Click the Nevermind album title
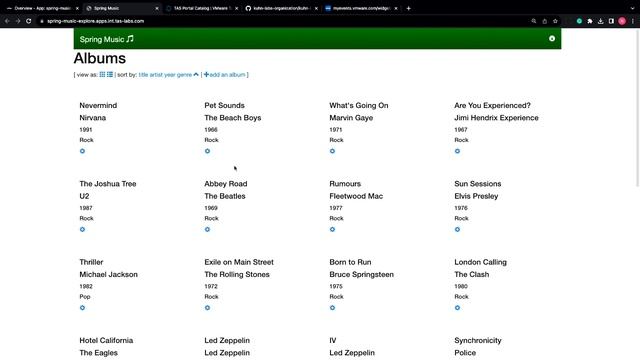This screenshot has height=360, width=640. pyautogui.click(x=98, y=105)
